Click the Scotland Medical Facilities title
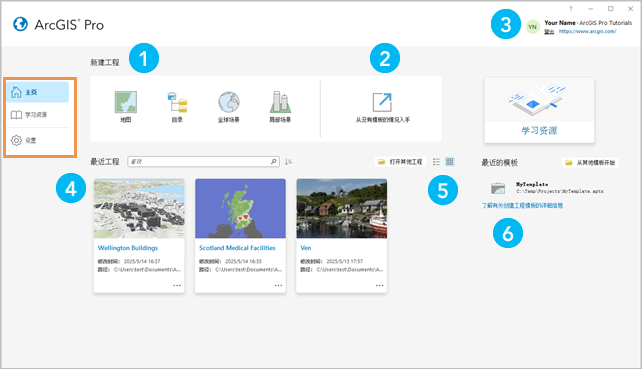The image size is (642, 369). pyautogui.click(x=237, y=248)
